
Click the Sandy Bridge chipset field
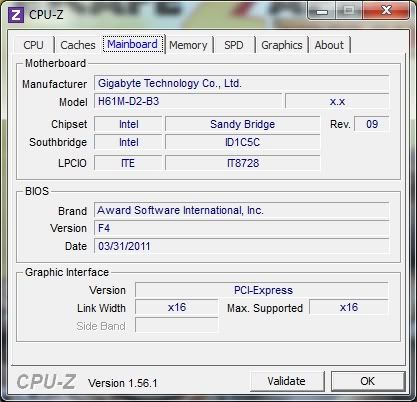(243, 124)
